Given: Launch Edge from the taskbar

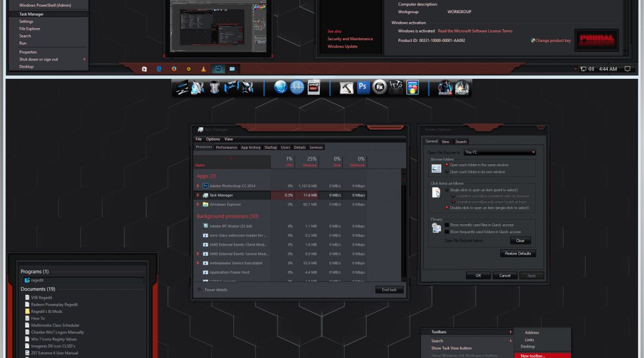Looking at the screenshot, I should point(159,69).
